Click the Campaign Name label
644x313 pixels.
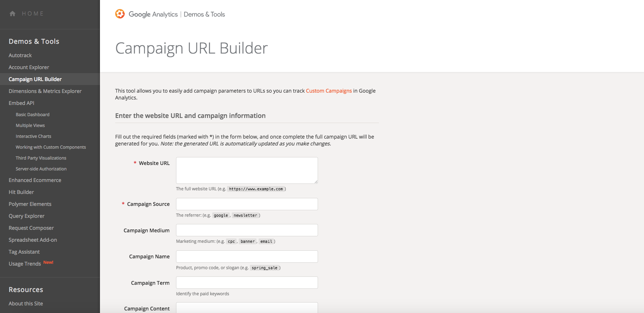tap(149, 257)
